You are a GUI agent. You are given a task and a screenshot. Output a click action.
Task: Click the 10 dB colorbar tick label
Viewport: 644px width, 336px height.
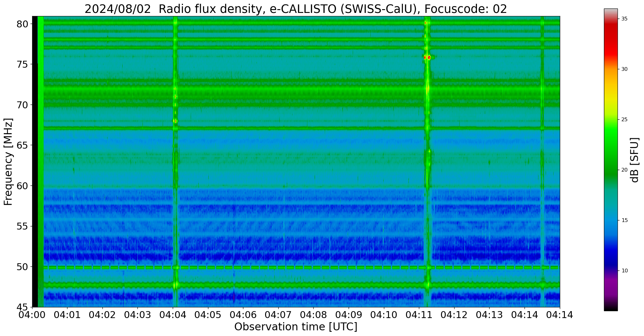coord(624,271)
